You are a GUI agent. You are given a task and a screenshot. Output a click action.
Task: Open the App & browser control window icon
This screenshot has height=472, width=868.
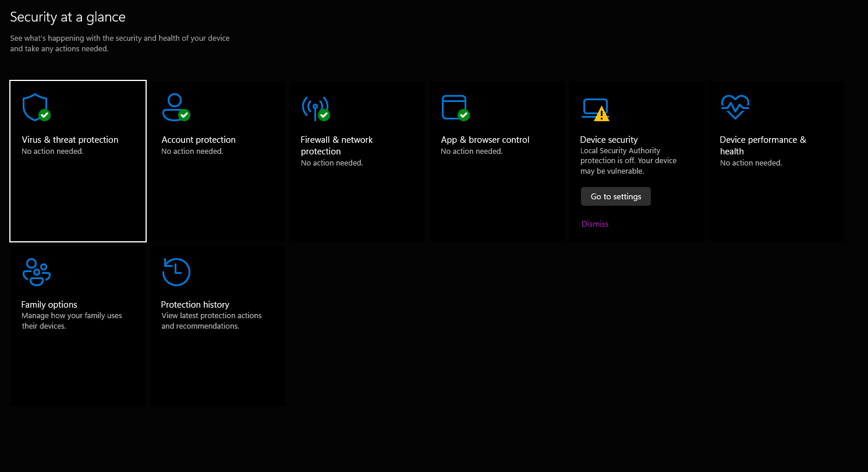(455, 107)
